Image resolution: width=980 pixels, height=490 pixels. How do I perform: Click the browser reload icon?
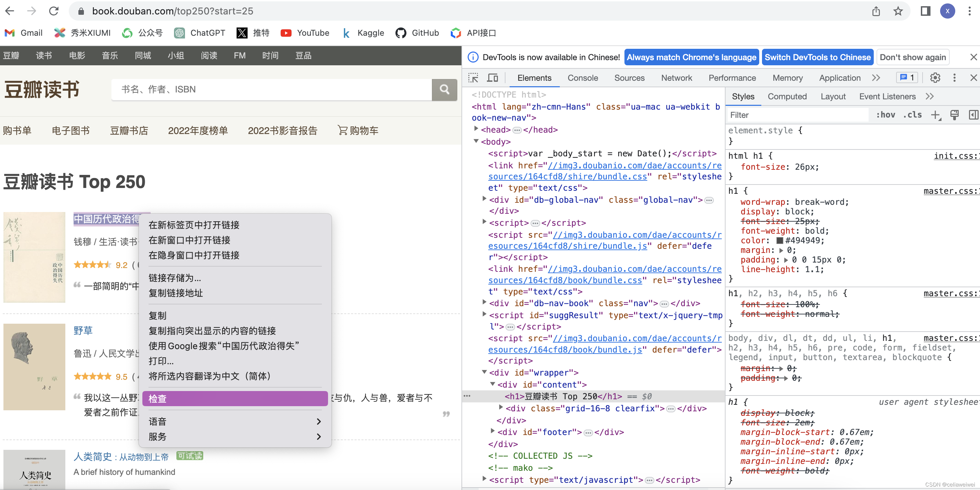click(54, 11)
